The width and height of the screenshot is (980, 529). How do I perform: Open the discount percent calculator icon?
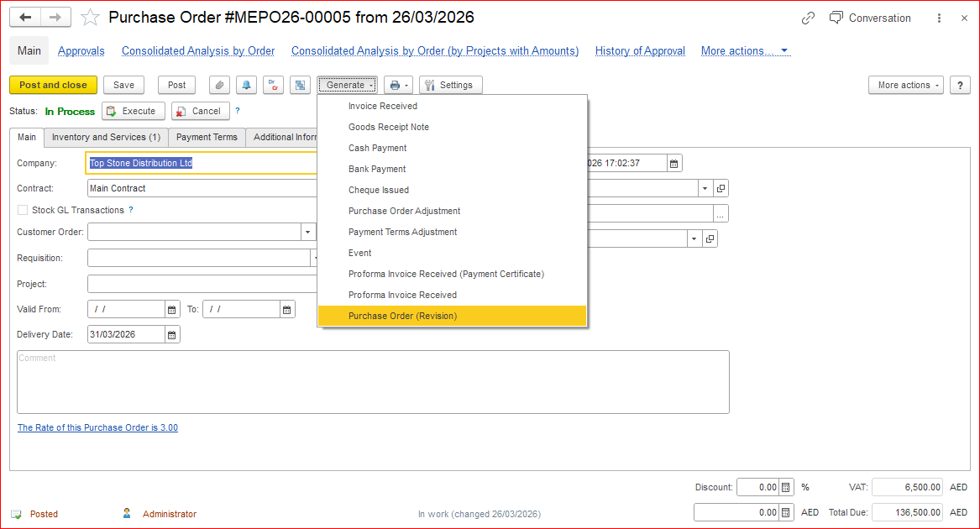pyautogui.click(x=785, y=487)
